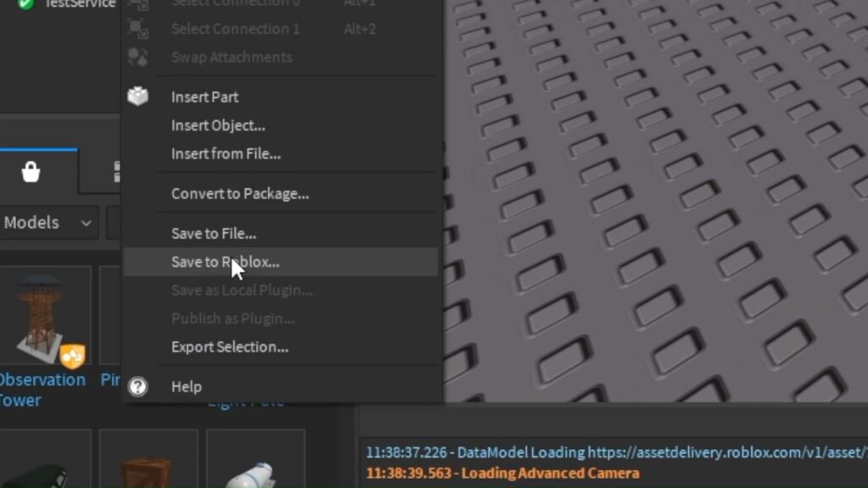Click Save to Roblox... menu item
Viewport: 868px width, 488px height.
coord(281,262)
